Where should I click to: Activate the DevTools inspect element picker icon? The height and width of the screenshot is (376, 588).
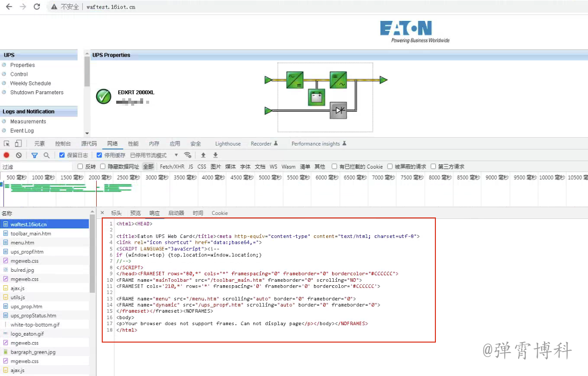pos(7,144)
